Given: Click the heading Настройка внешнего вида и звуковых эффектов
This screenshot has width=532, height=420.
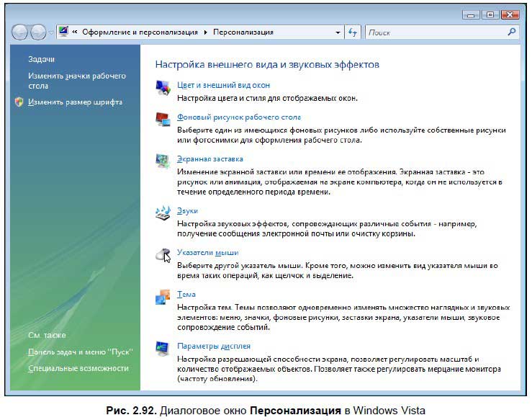Looking at the screenshot, I should coord(267,65).
